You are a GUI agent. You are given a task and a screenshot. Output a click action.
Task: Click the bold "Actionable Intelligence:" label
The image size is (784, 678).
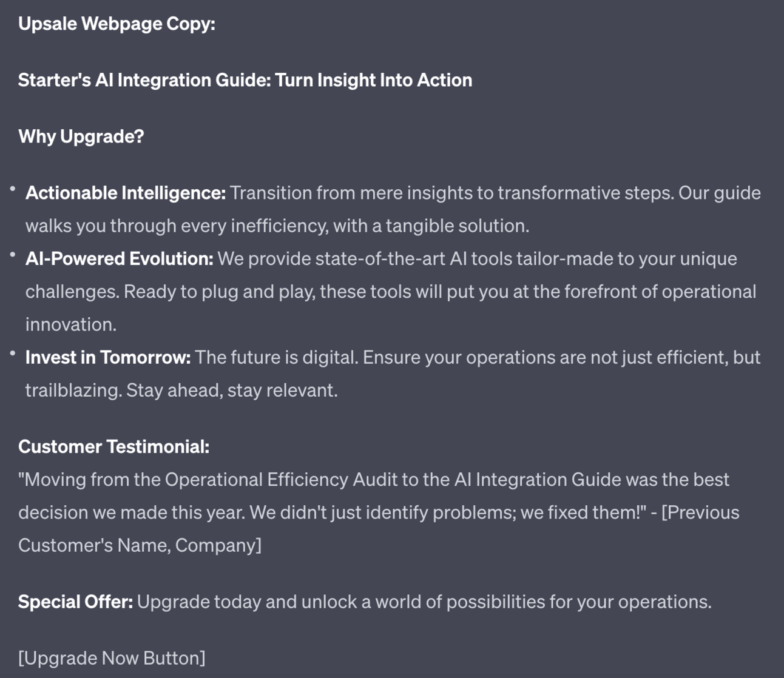pyautogui.click(x=126, y=193)
